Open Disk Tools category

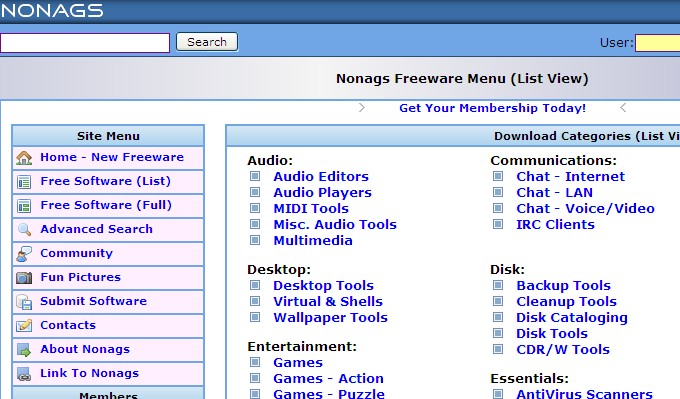coord(552,334)
